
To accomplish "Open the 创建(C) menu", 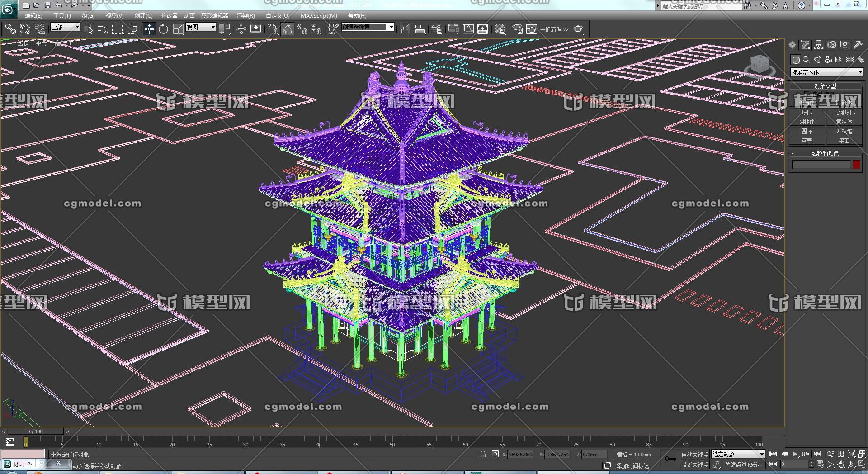I will point(143,15).
